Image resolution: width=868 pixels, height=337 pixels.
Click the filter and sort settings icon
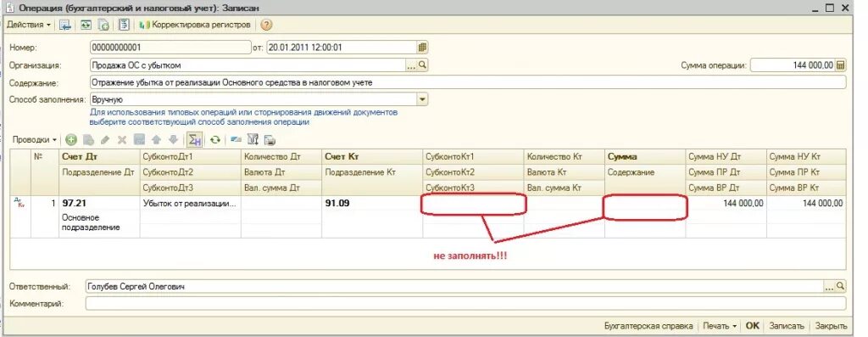point(253,140)
